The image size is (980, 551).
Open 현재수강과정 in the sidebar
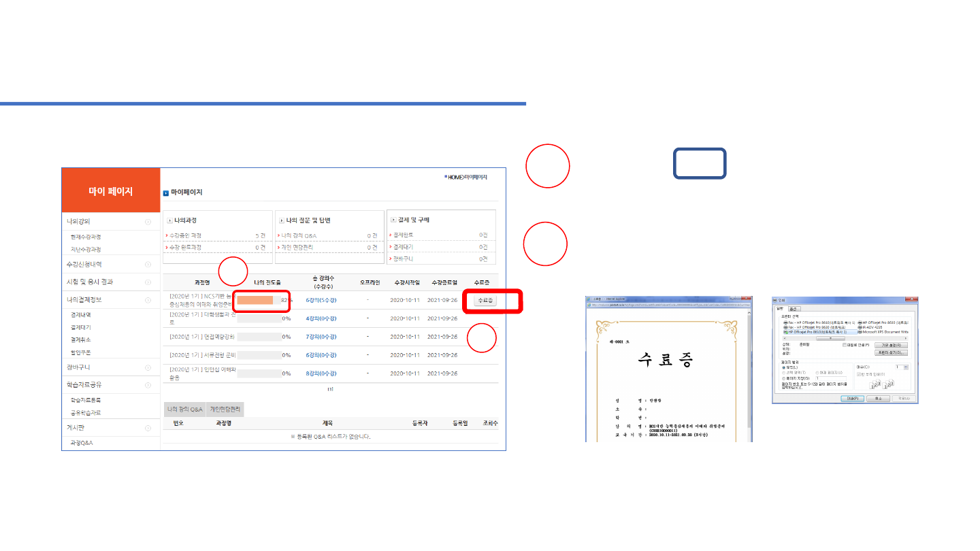click(x=86, y=237)
